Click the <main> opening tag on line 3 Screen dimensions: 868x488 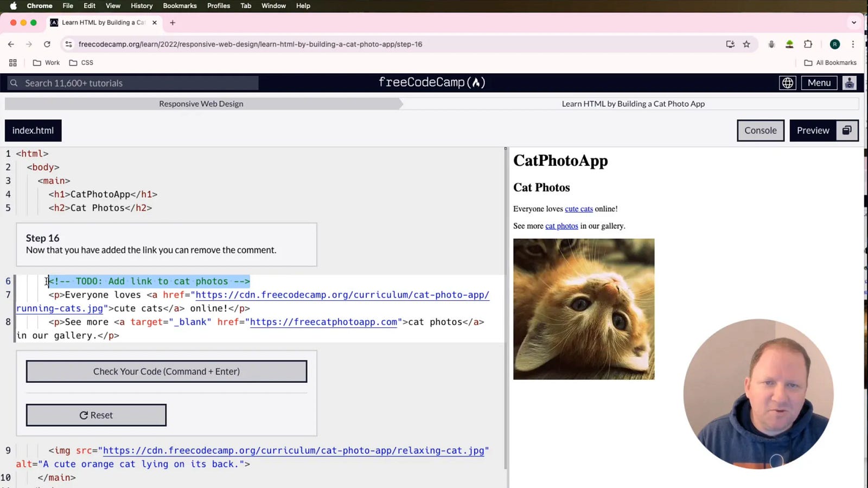point(54,181)
